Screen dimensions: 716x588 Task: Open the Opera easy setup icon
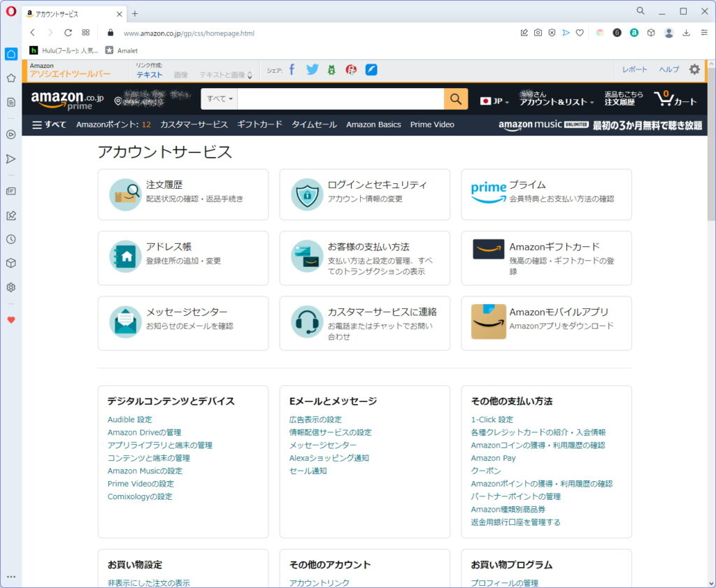coord(704,32)
